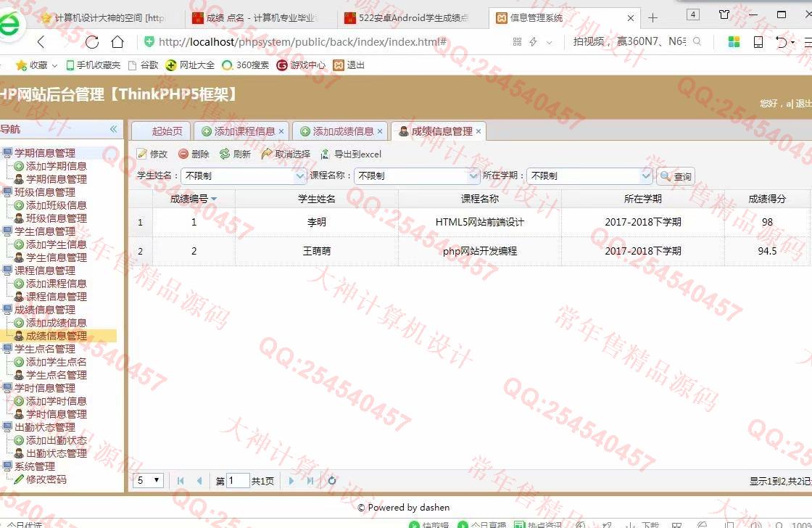
Task: Open the 网址大全 bookmark
Action: [x=190, y=65]
